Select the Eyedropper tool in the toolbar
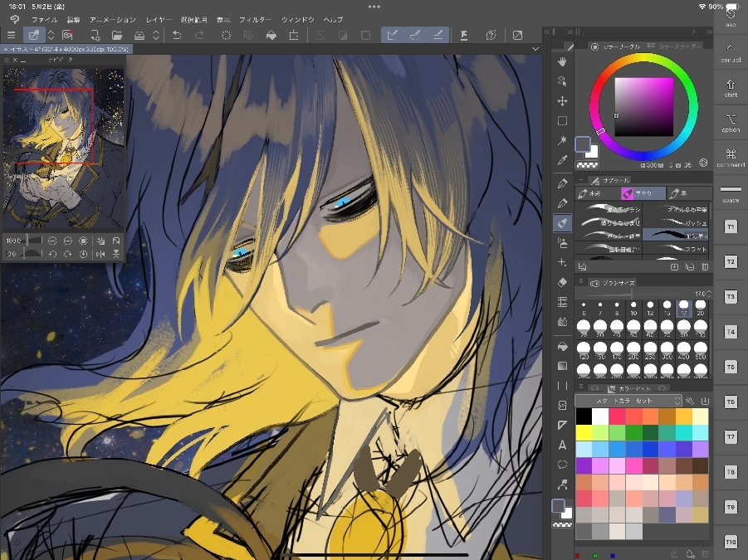The image size is (748, 560). click(562, 159)
